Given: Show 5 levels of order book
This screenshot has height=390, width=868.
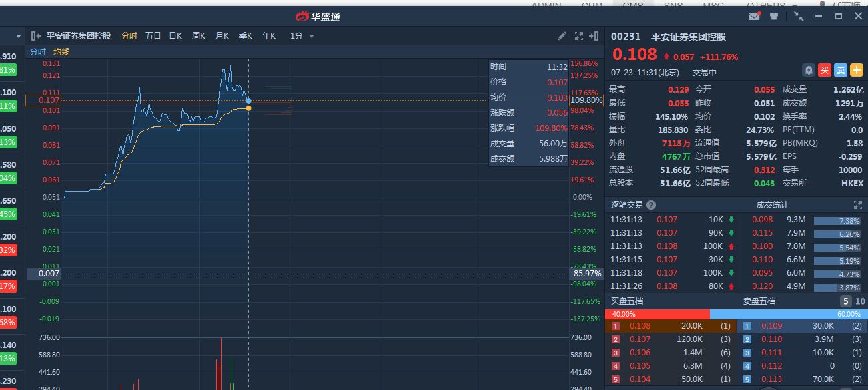Looking at the screenshot, I should coord(846,301).
